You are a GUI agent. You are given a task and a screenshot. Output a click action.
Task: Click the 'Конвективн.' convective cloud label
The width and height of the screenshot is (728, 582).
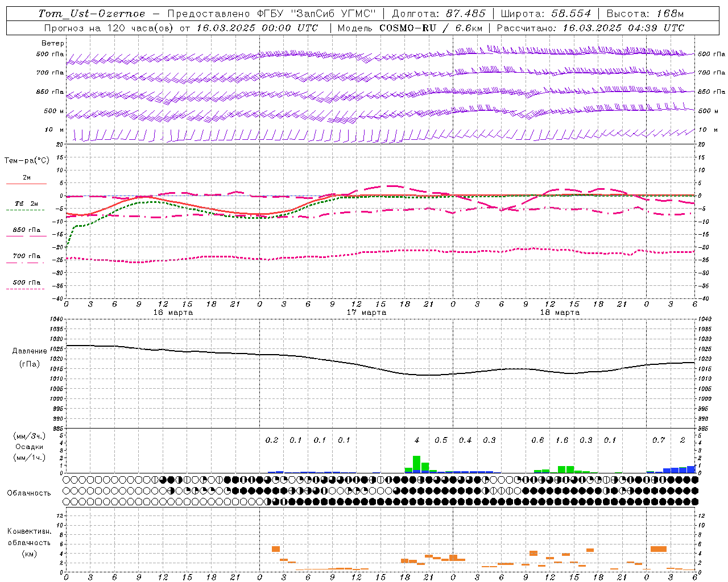(x=30, y=531)
